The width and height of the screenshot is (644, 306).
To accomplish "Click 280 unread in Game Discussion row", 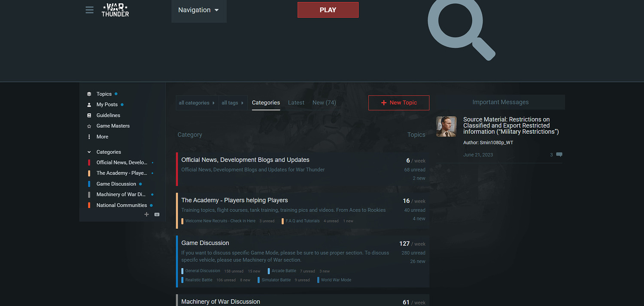I will (x=413, y=253).
